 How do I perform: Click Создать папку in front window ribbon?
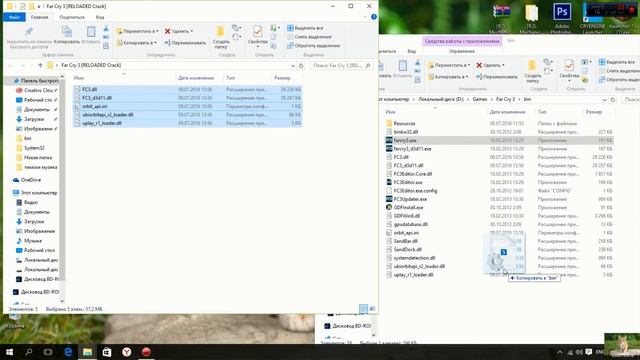[x=221, y=38]
